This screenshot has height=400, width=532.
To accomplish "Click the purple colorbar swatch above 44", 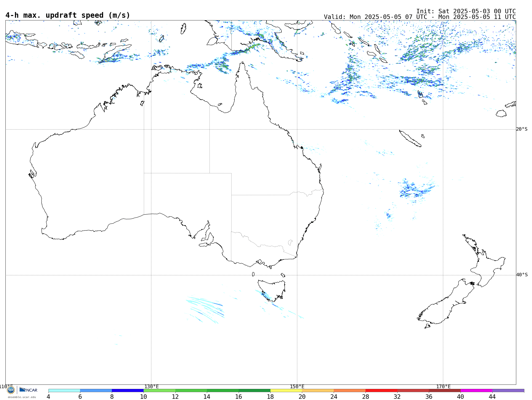I will point(508,391).
